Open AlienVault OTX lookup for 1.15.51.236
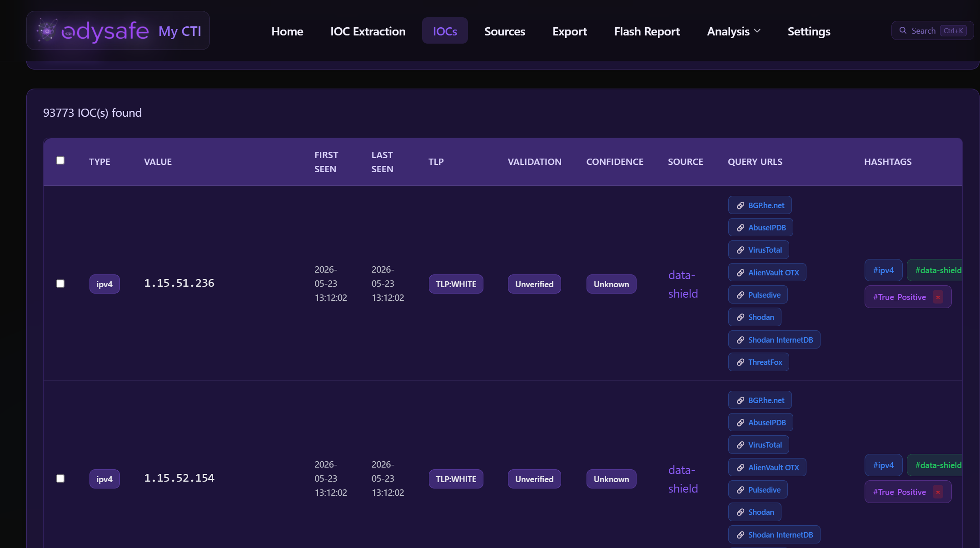This screenshot has height=548, width=980. coord(767,273)
